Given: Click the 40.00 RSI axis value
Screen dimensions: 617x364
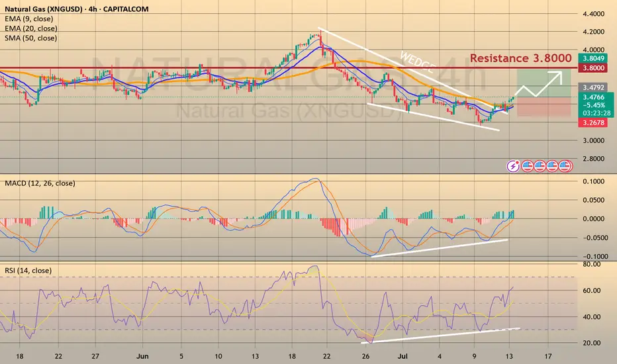Looking at the screenshot, I should coord(591,317).
